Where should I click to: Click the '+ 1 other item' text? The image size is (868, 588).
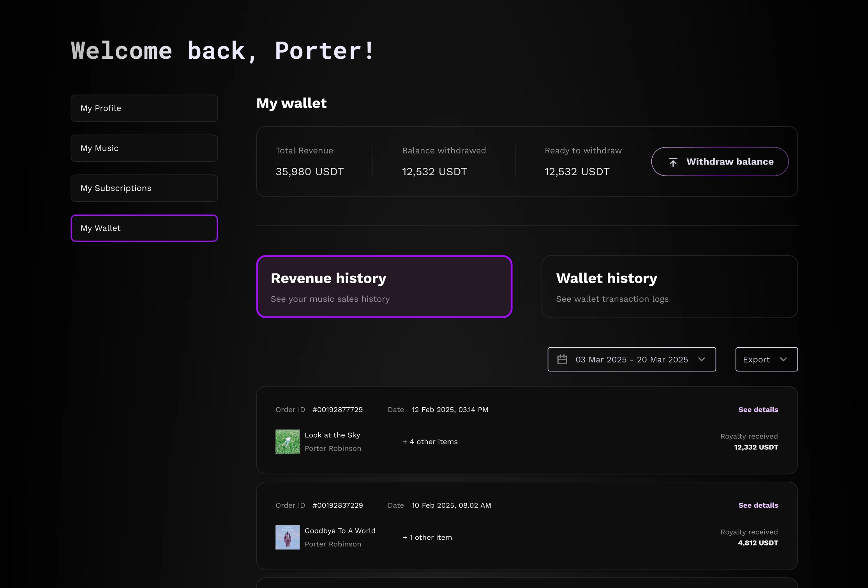click(427, 537)
